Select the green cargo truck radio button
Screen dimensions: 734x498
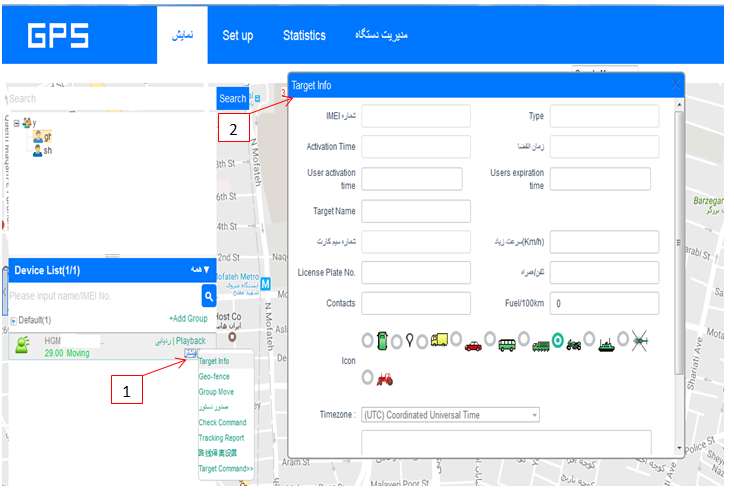(524, 338)
